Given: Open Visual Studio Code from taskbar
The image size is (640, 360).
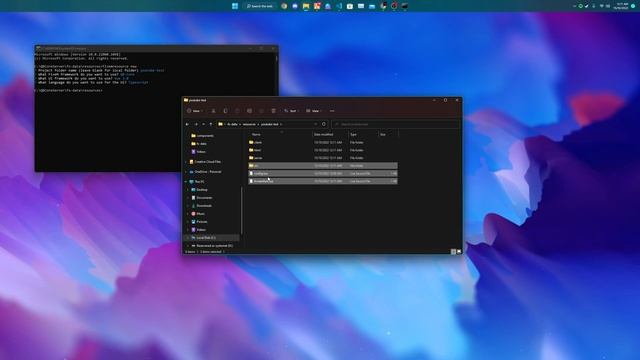Looking at the screenshot, I should point(339,6).
